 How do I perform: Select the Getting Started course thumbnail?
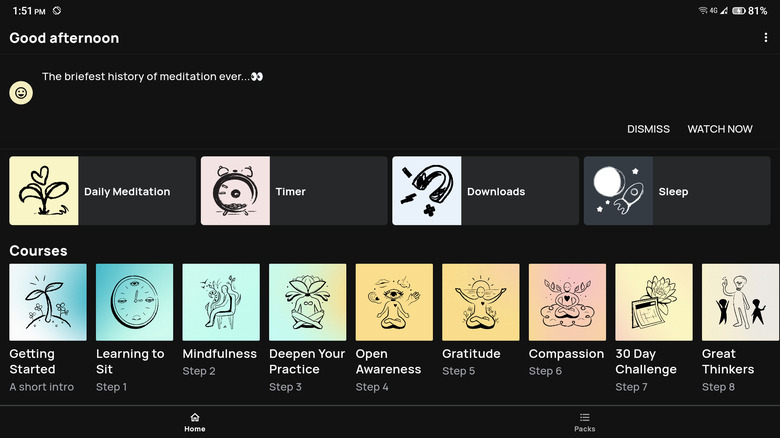point(48,302)
